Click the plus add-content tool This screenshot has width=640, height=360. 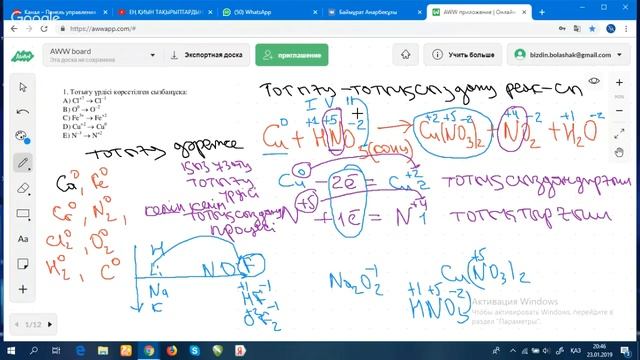click(x=23, y=289)
